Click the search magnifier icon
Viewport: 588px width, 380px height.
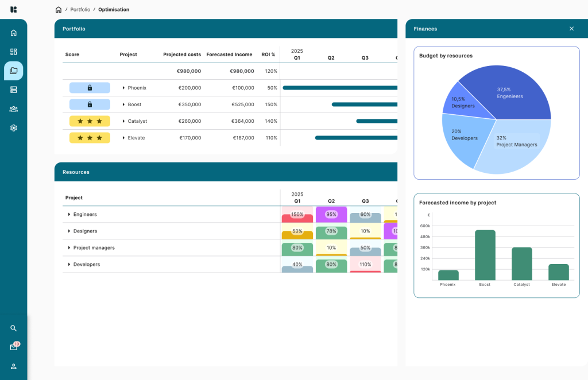(x=14, y=328)
